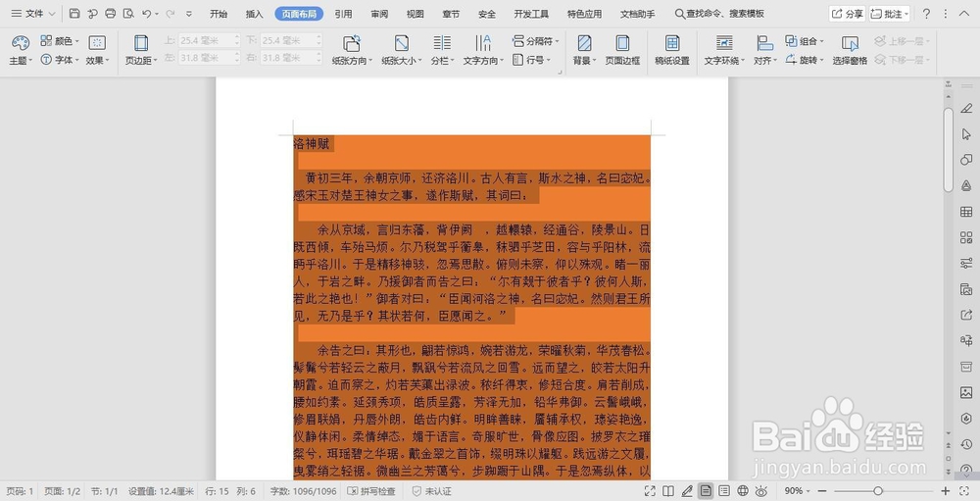Open the 视图 View tab
Screen dimensions: 980x501
(415, 14)
